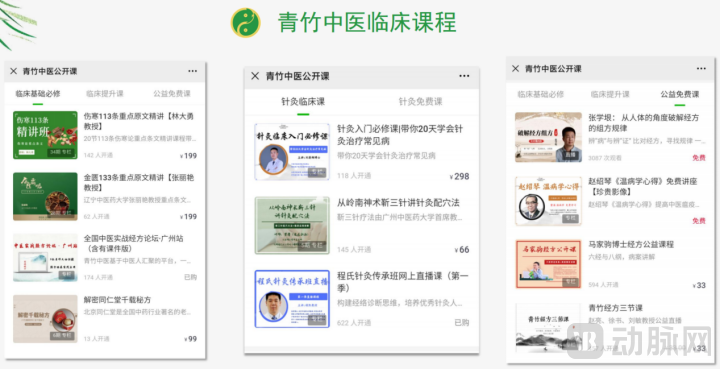This screenshot has height=369, width=721.
Task: Click the green yin-yang logo icon
Action: tap(246, 23)
